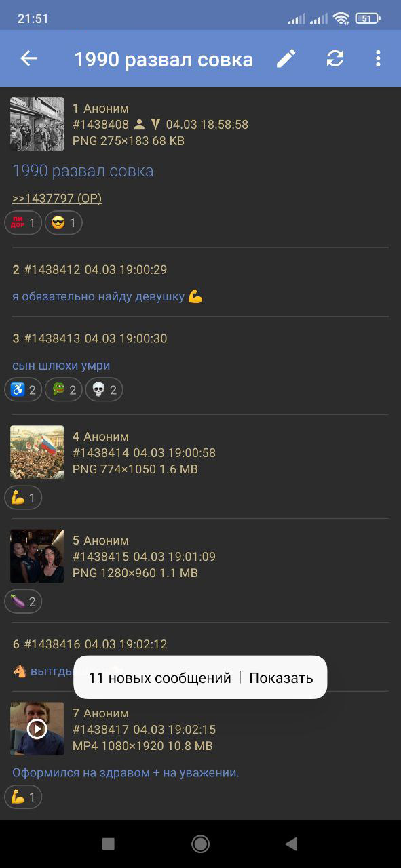401x868 pixels.
Task: Open post number #1438412 menu
Action: (x=52, y=269)
